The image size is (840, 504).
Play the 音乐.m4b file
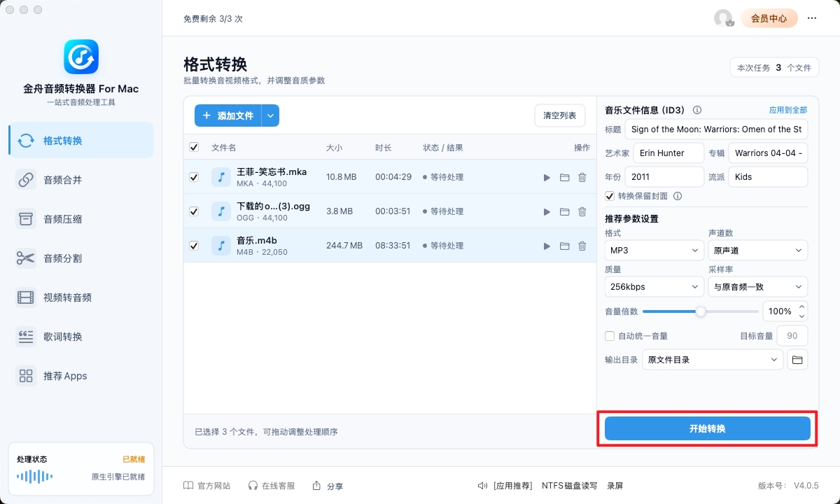click(x=547, y=246)
